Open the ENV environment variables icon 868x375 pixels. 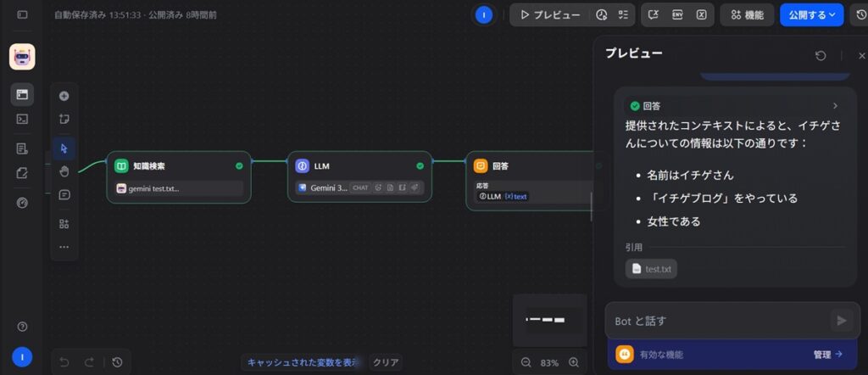click(x=677, y=15)
